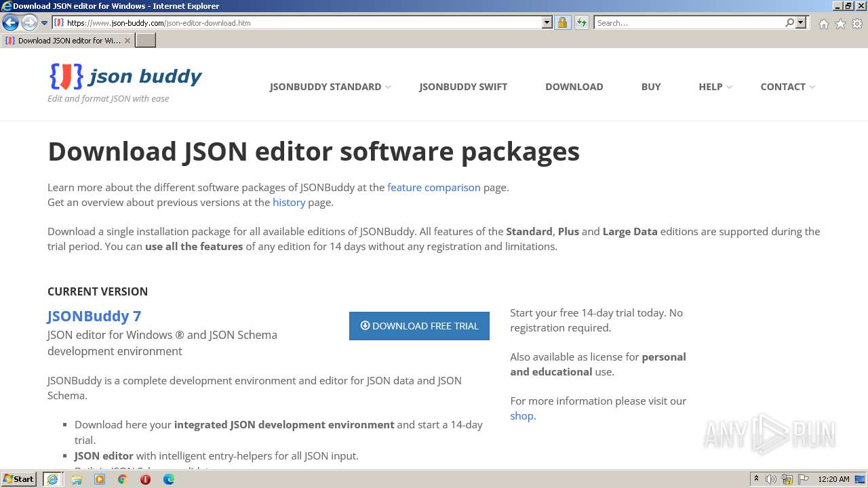
Task: Open the Favorites star icon
Action: [x=840, y=24]
